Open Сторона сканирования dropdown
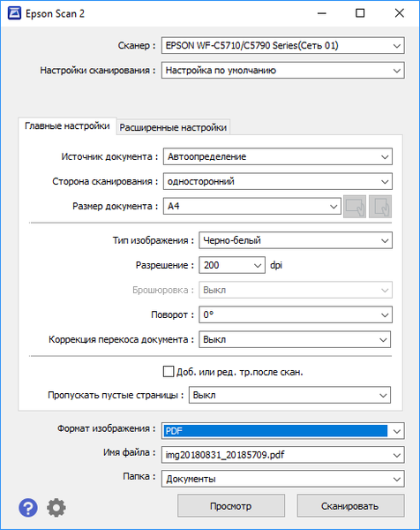Image resolution: width=420 pixels, height=530 pixels. 278,181
